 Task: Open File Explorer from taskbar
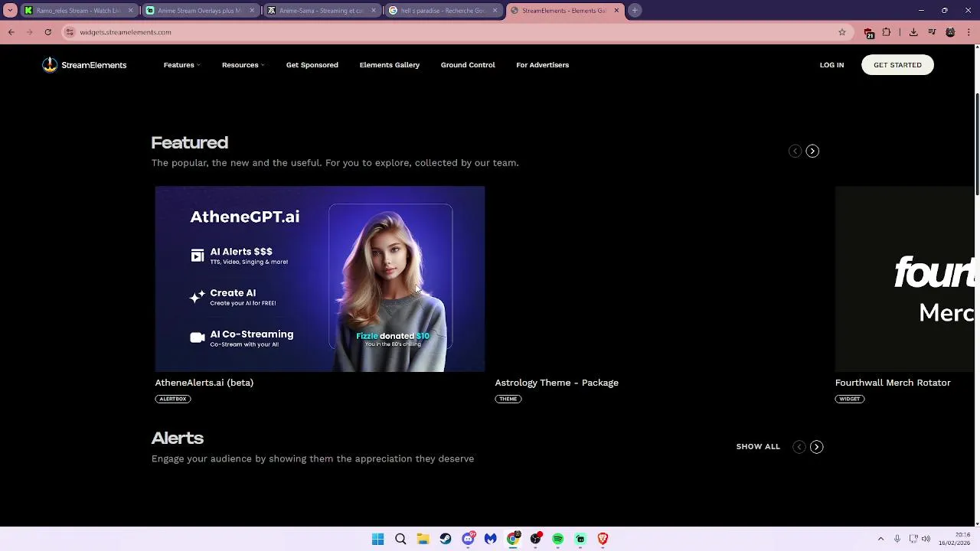(423, 540)
